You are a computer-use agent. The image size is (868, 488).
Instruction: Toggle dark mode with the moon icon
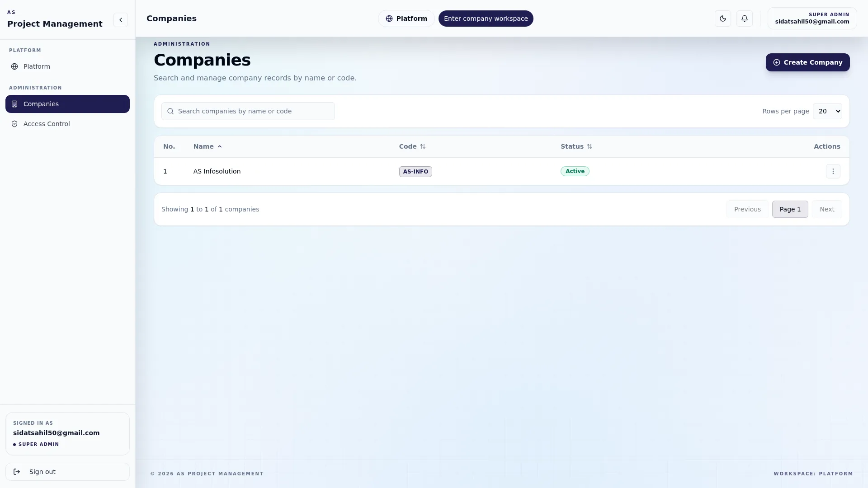point(723,19)
